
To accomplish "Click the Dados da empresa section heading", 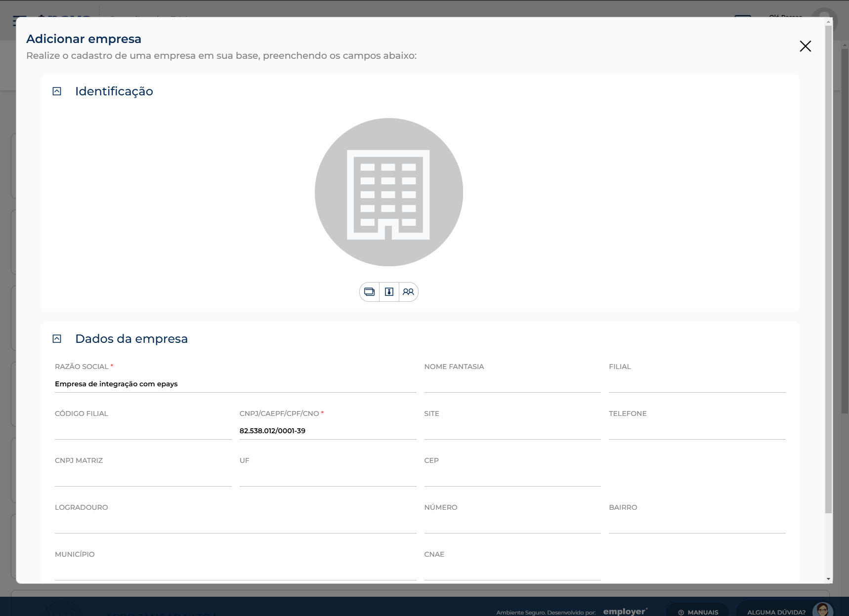I will click(131, 339).
